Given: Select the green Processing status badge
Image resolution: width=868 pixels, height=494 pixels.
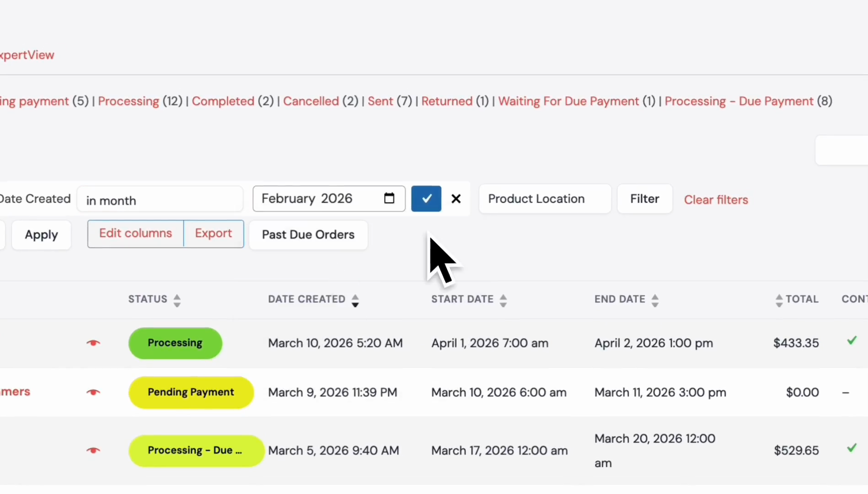Looking at the screenshot, I should click(175, 343).
